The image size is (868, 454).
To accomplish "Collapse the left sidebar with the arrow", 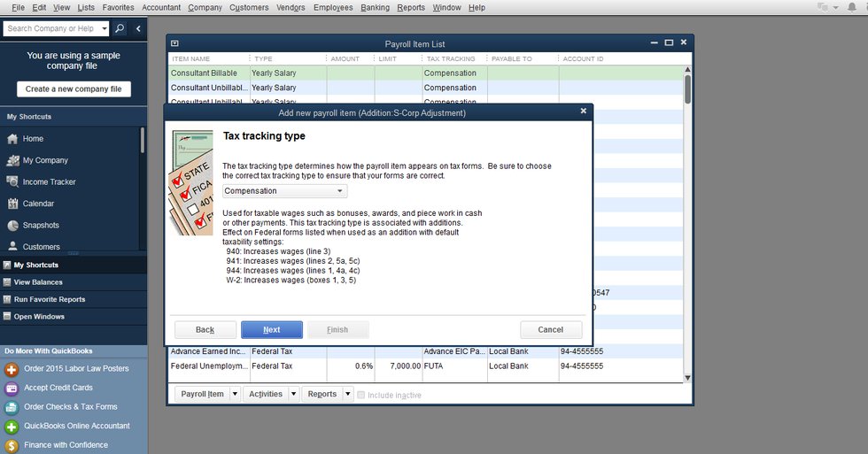I will coord(138,28).
